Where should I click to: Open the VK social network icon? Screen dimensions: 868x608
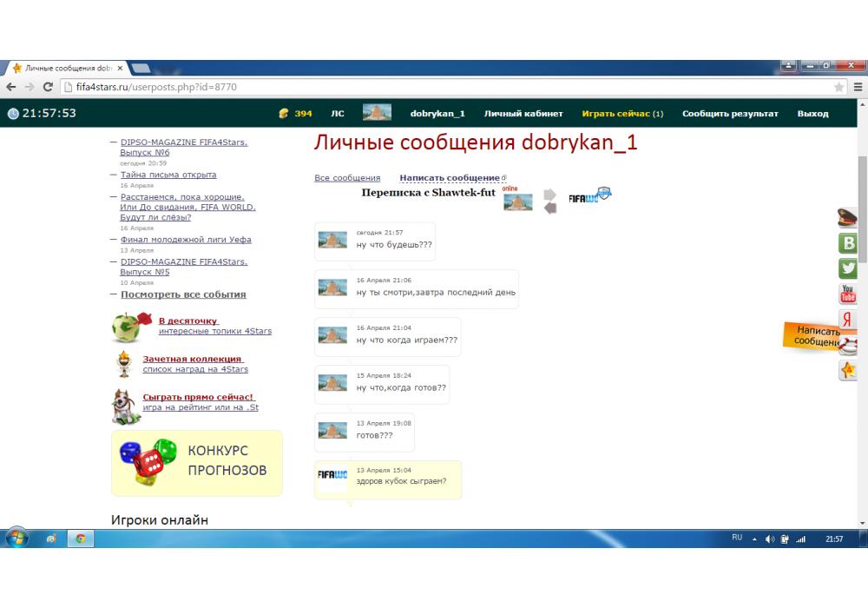[848, 243]
